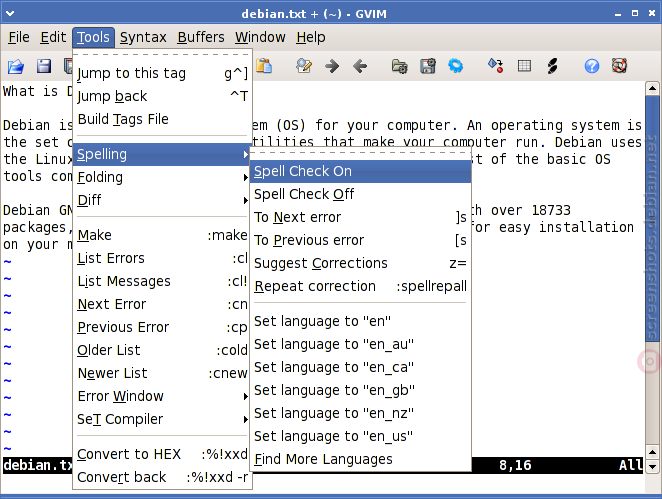Click the Save file floppy disk icon
This screenshot has height=499, width=662.
pos(43,66)
